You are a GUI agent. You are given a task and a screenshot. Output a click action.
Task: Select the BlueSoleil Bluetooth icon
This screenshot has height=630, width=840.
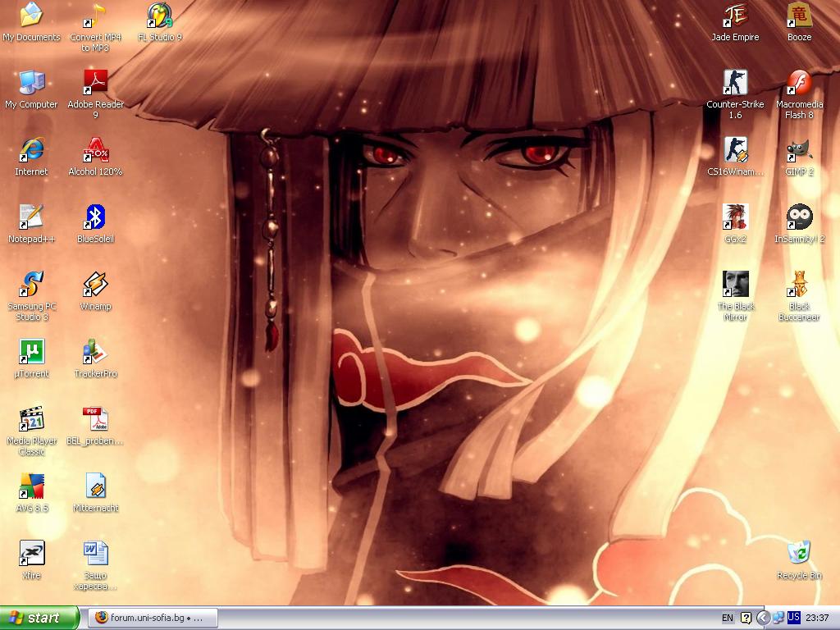95,217
